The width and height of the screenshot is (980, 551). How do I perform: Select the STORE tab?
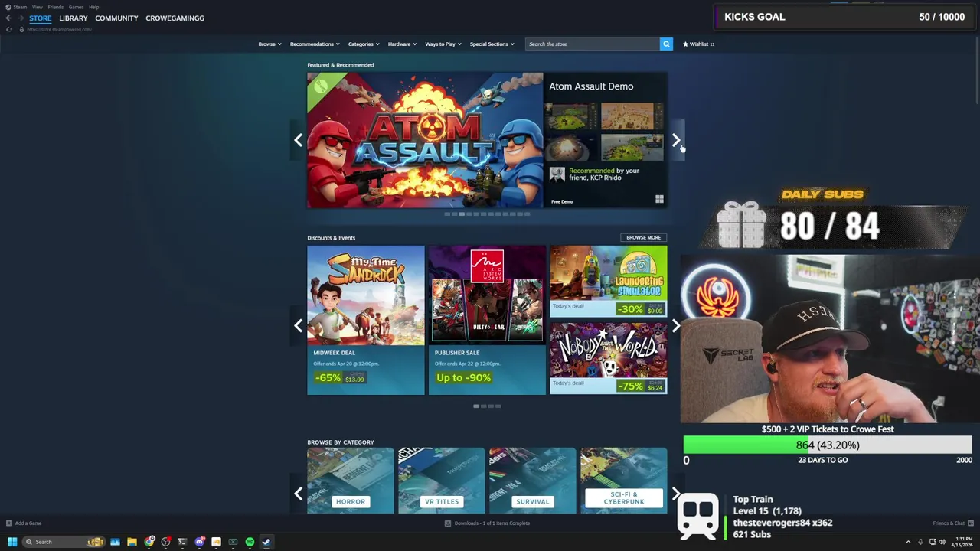41,18
